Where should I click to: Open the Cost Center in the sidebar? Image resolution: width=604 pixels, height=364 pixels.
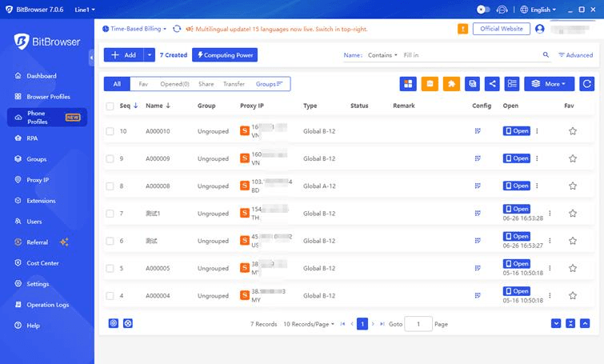tap(42, 263)
